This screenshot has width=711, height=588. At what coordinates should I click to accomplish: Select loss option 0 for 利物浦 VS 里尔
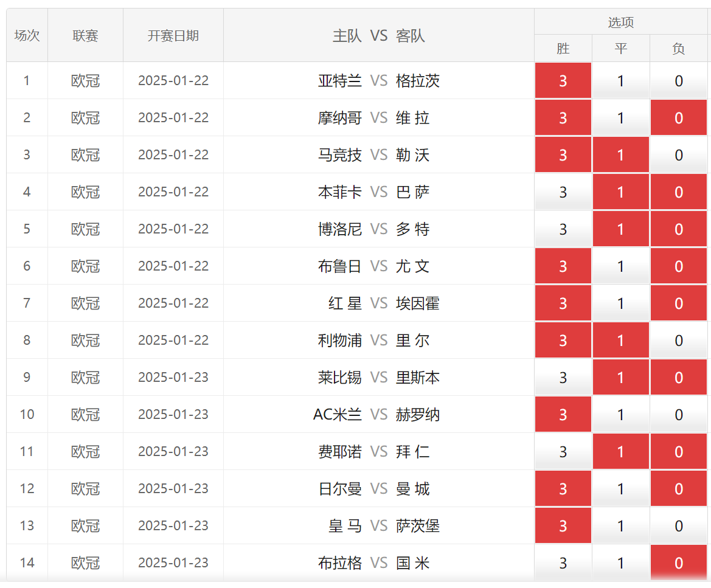click(678, 341)
